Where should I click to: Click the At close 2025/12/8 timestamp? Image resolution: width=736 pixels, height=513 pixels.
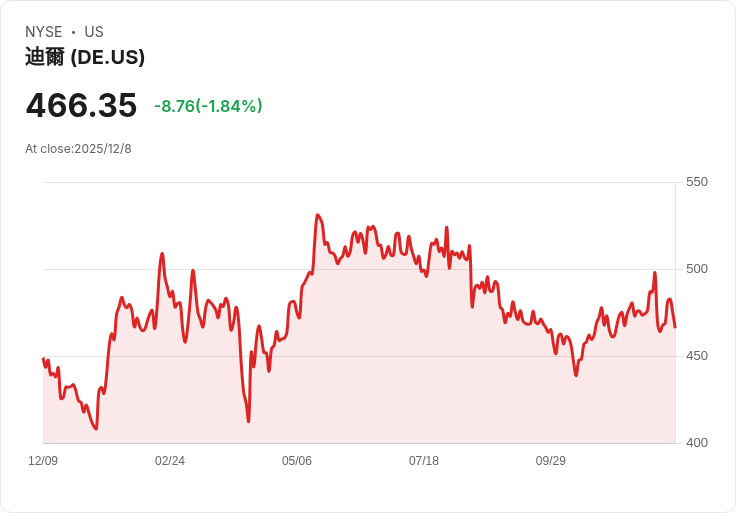coord(78,149)
